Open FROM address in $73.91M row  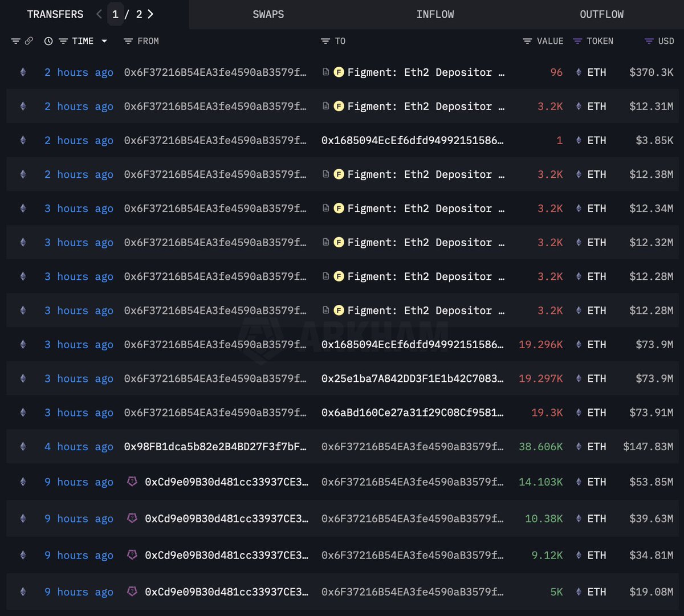(215, 413)
